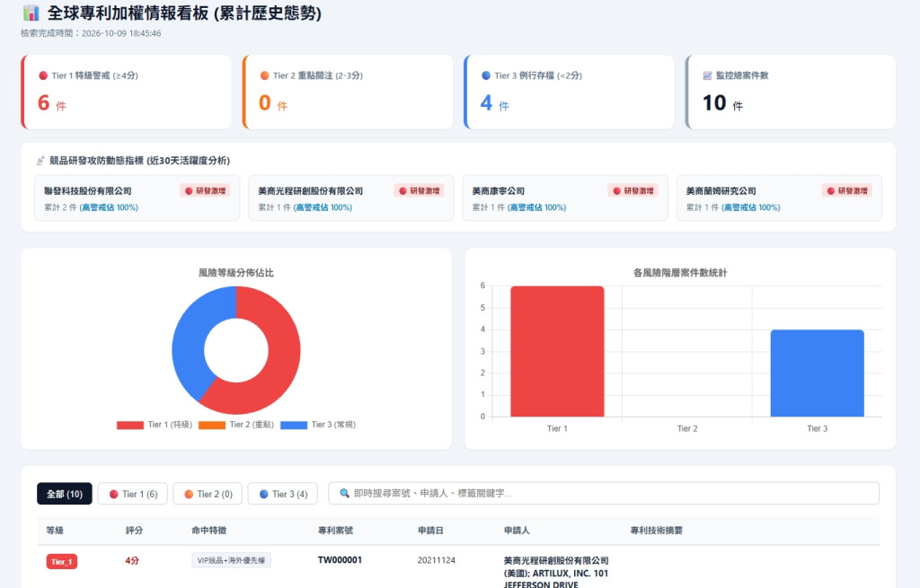Click patent number TW000001
Screen dimensions: 920x588
pos(340,560)
